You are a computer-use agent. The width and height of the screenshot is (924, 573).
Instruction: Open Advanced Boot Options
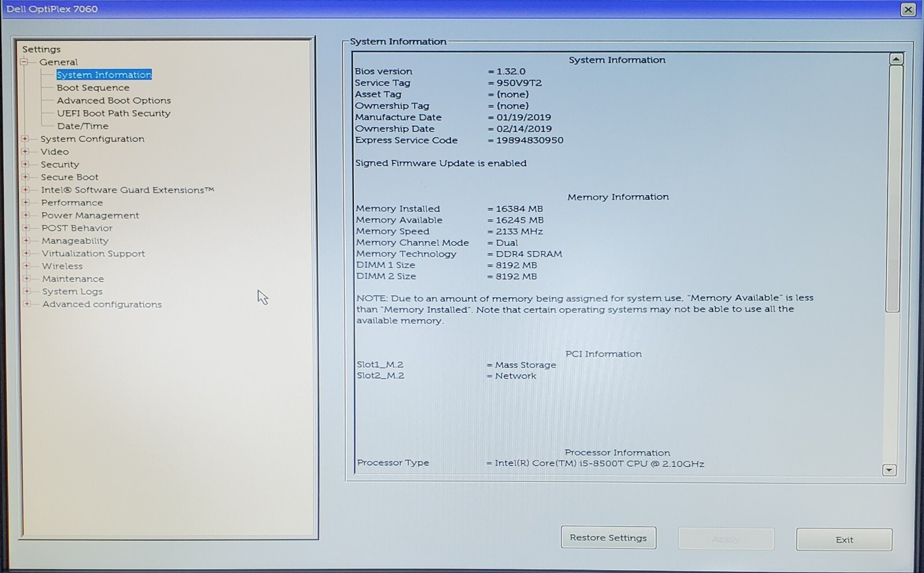(x=114, y=100)
